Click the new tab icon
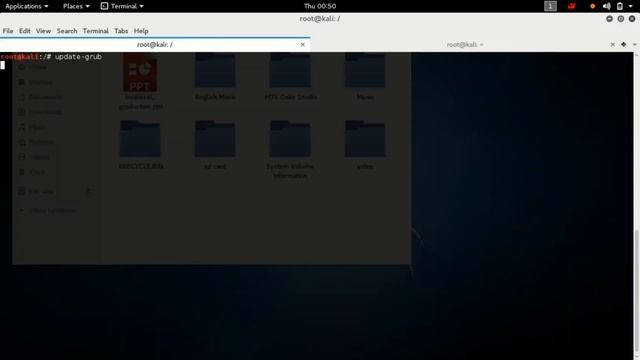This screenshot has height=360, width=640. [x=624, y=44]
